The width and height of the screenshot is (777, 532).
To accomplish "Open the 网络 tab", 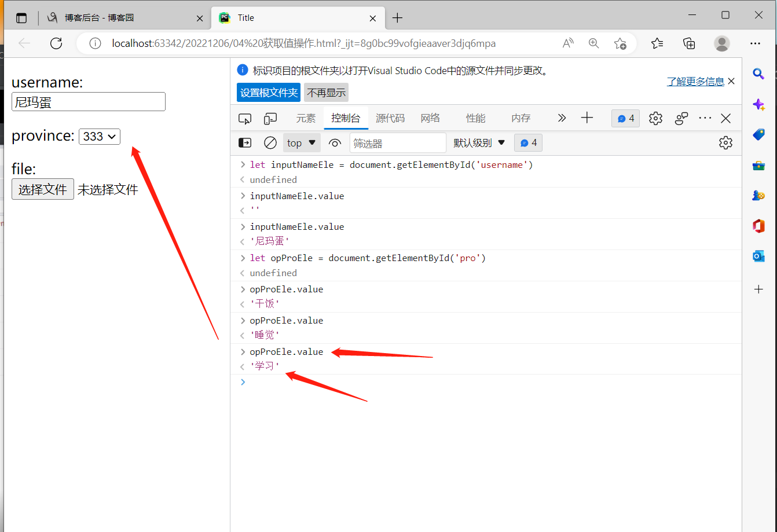I will [430, 118].
